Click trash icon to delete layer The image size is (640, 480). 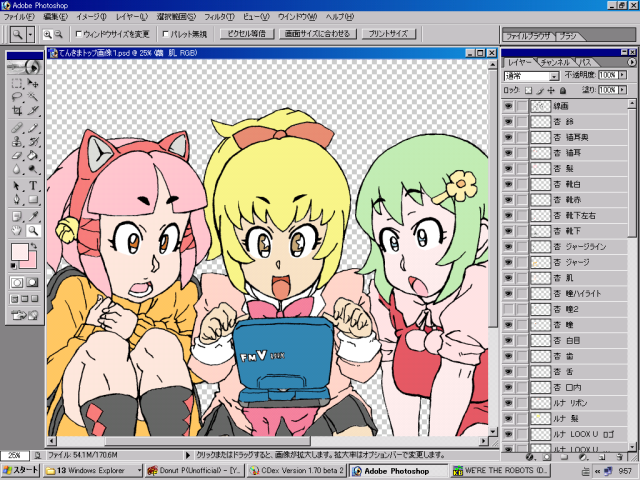[620, 457]
